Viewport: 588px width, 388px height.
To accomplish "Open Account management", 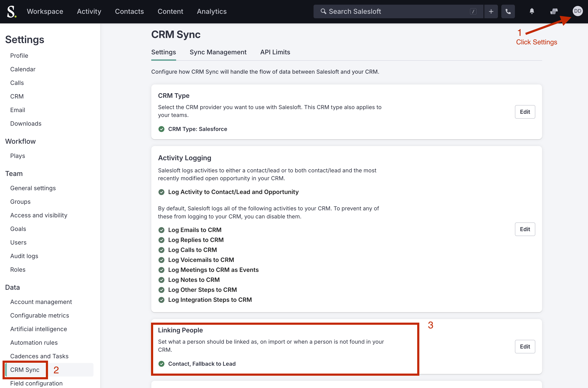I will click(x=41, y=302).
